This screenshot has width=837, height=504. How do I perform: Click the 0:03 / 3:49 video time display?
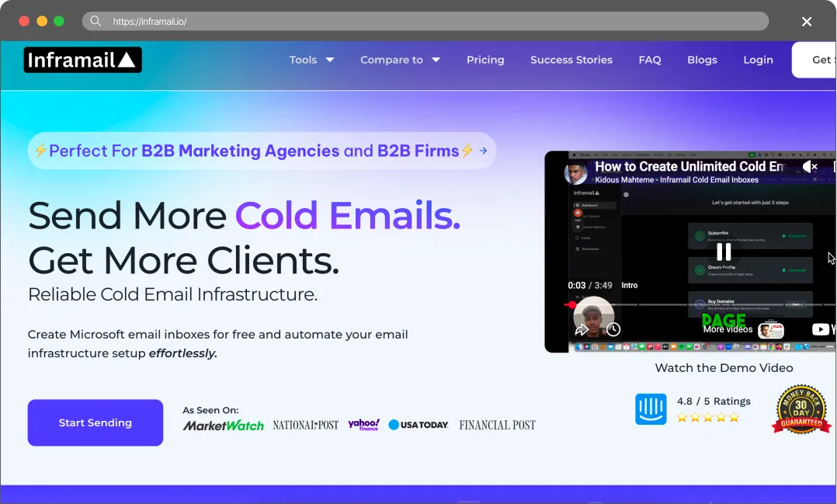590,285
